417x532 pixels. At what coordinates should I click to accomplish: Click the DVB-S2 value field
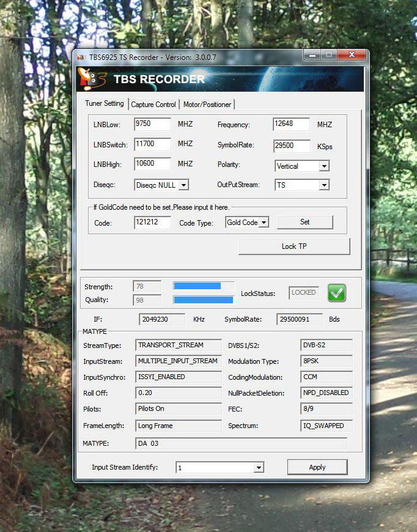[x=327, y=345]
